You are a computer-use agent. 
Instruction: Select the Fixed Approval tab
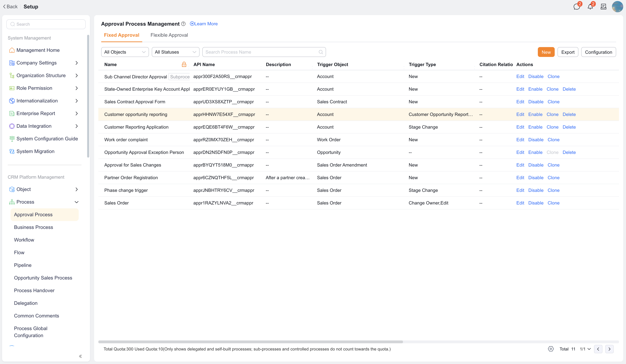(122, 35)
